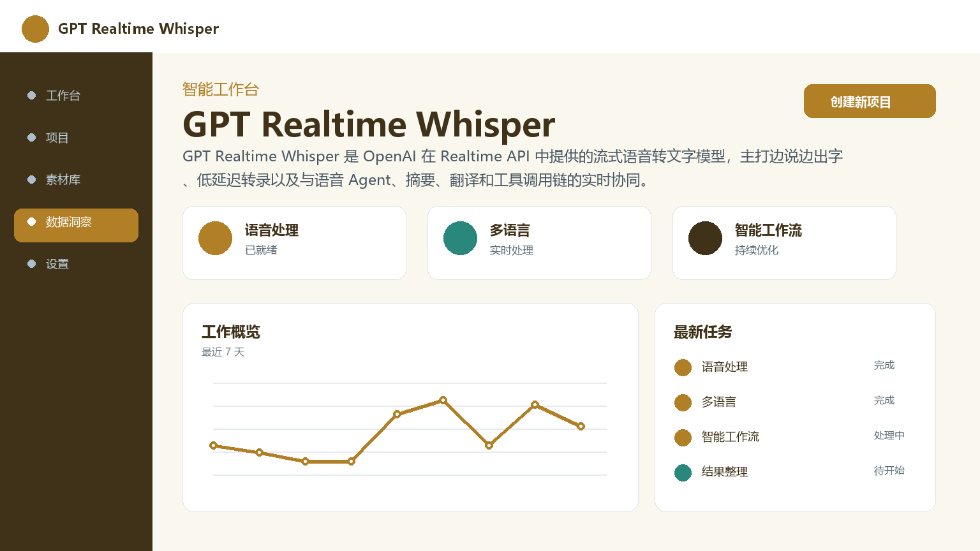This screenshot has height=551, width=980.
Task: Open the 工作台 sidebar item
Action: [76, 96]
